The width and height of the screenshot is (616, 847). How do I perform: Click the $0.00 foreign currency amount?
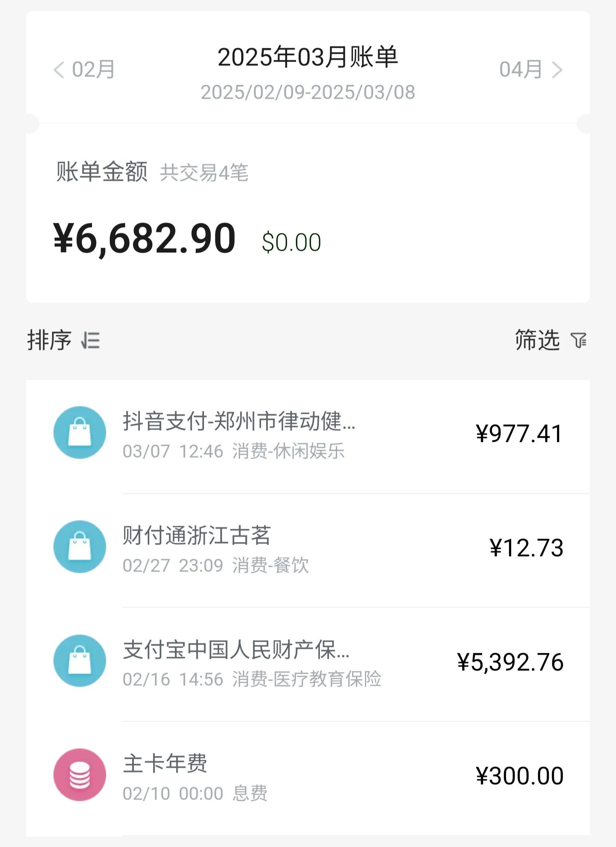tap(291, 242)
